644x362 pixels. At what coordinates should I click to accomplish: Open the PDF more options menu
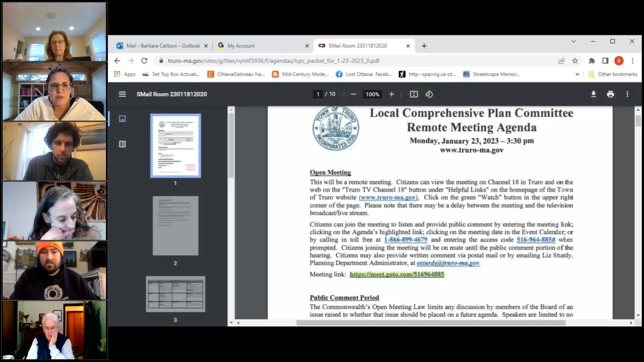[627, 95]
